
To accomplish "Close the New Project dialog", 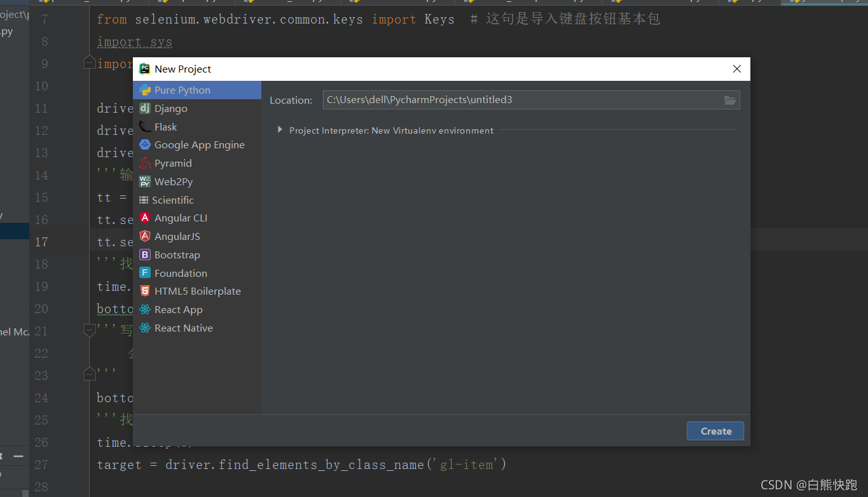I will tap(737, 69).
